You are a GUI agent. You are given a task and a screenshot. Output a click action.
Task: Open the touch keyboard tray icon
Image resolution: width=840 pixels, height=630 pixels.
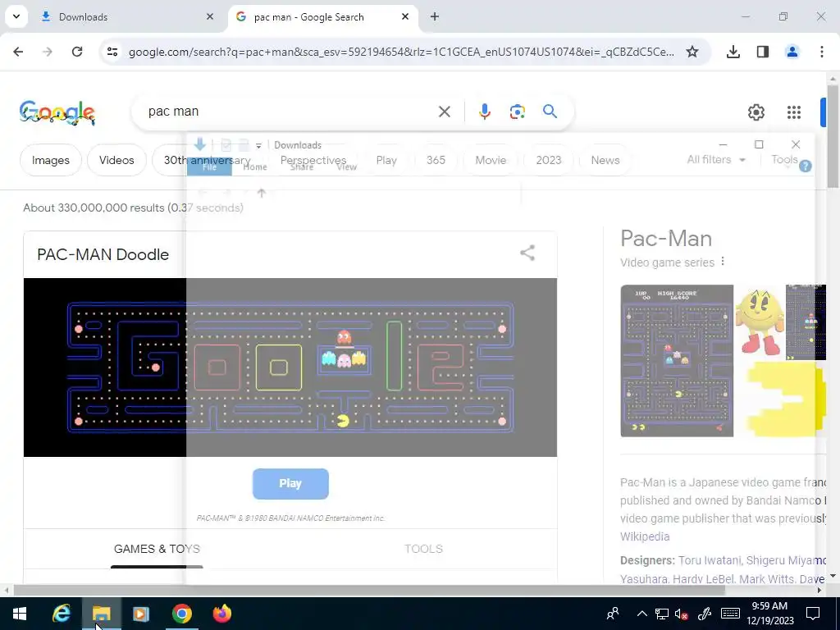(730, 614)
